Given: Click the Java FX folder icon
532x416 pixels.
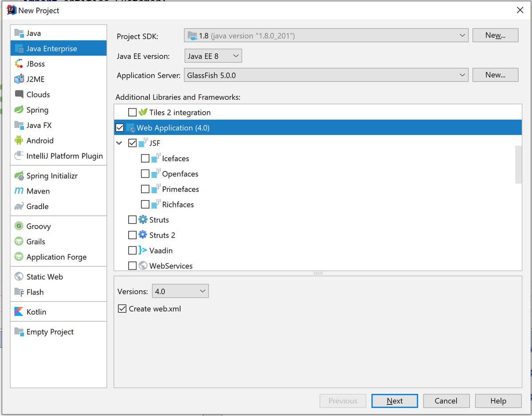Looking at the screenshot, I should point(19,125).
